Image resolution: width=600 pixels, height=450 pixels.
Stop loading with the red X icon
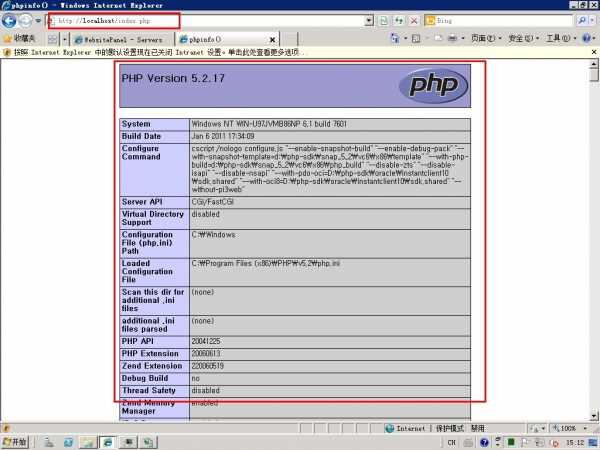click(x=414, y=21)
